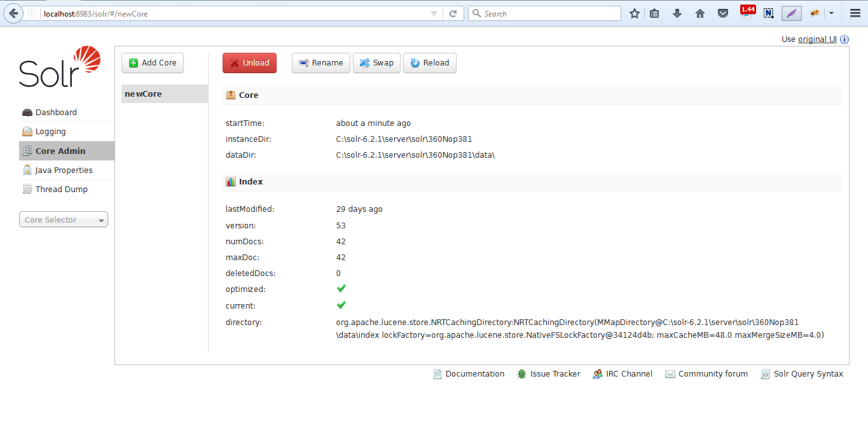Image resolution: width=868 pixels, height=444 pixels.
Task: Click the purple feather extension icon
Action: click(791, 13)
